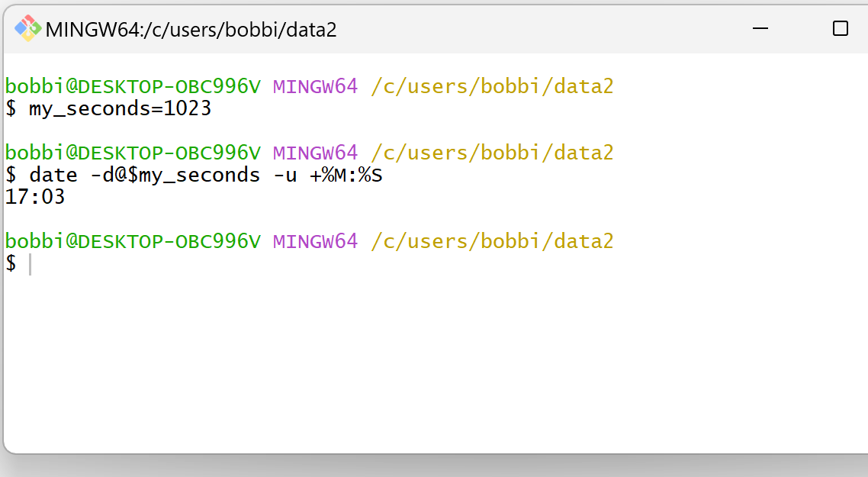Click the date -d@$my_seconds command line
Viewport: 868px width, 477px height.
pos(194,175)
